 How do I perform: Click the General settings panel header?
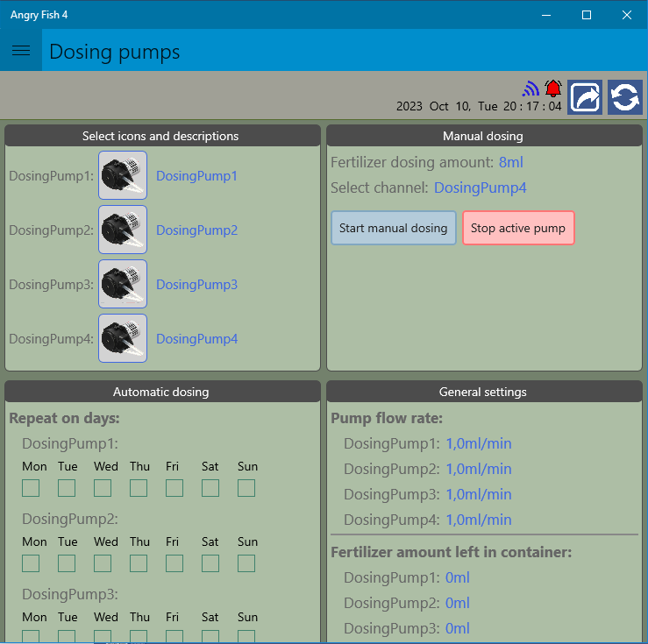point(484,392)
